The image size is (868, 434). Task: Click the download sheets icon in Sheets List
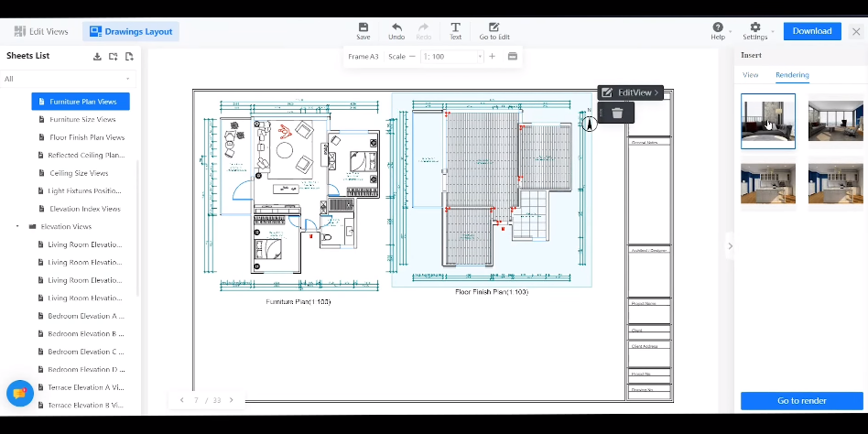(97, 57)
